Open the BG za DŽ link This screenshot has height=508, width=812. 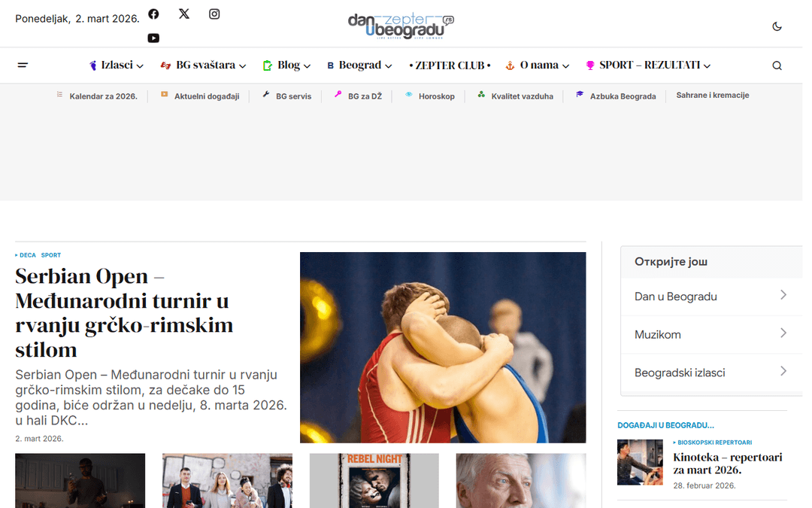[x=365, y=96]
